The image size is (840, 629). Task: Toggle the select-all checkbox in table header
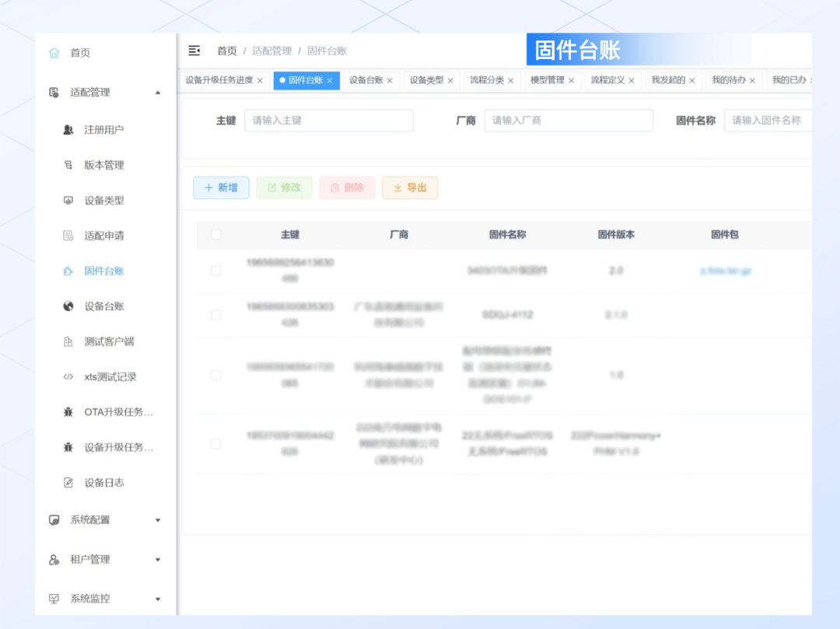(x=216, y=235)
